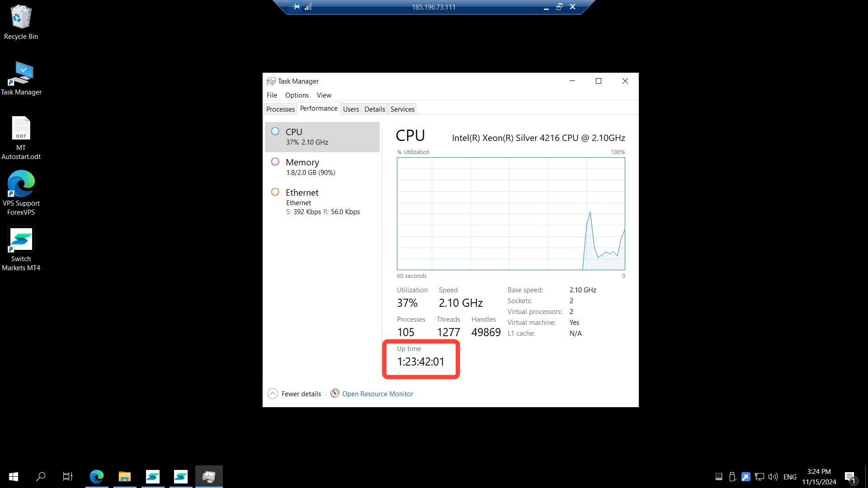The width and height of the screenshot is (868, 488).
Task: Click the connection signal strength icon
Action: point(308,7)
